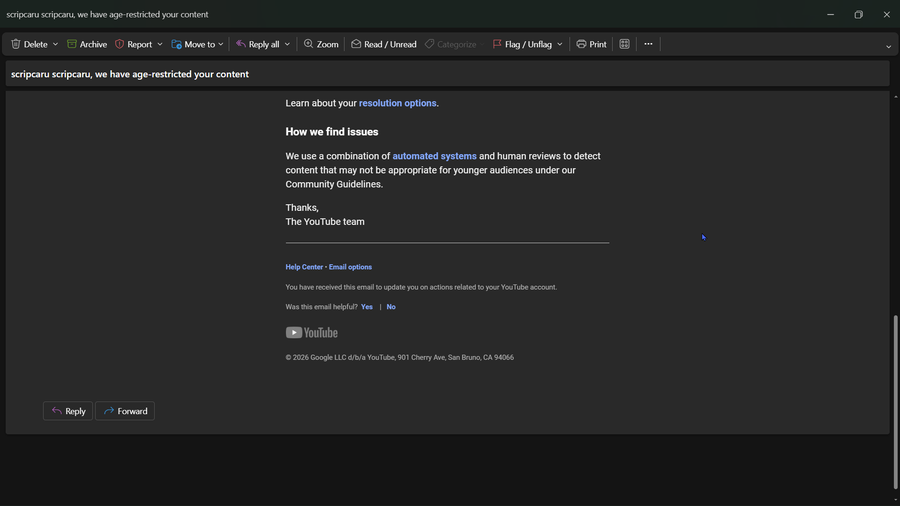Toggle Read / Unread status
Viewport: 900px width, 506px height.
coord(383,44)
